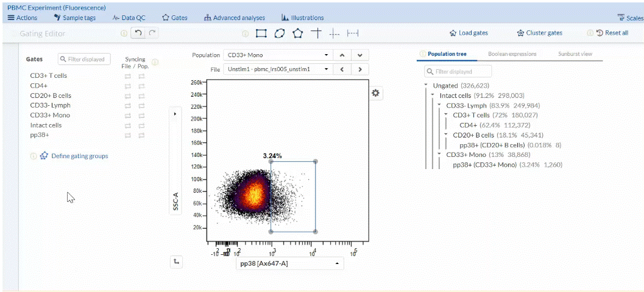This screenshot has width=644, height=292.
Task: Select the rectangle gate tool
Action: point(261,33)
